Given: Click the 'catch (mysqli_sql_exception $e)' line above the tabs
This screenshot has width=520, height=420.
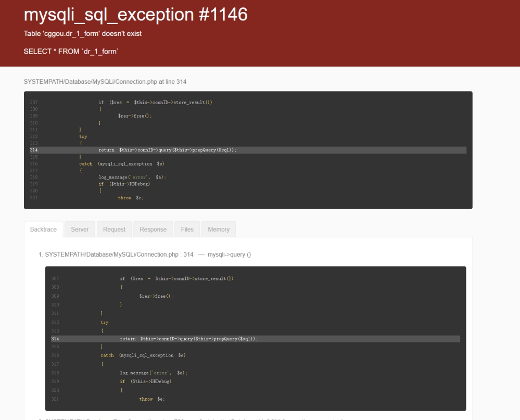Looking at the screenshot, I should click(122, 164).
